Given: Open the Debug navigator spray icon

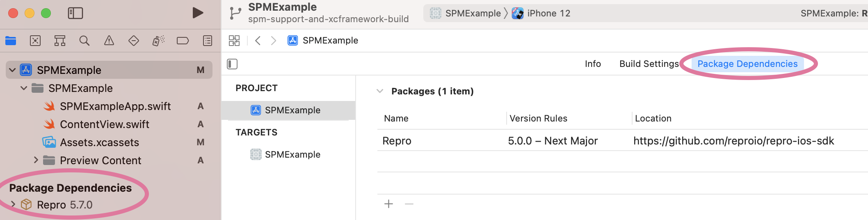Looking at the screenshot, I should [158, 41].
